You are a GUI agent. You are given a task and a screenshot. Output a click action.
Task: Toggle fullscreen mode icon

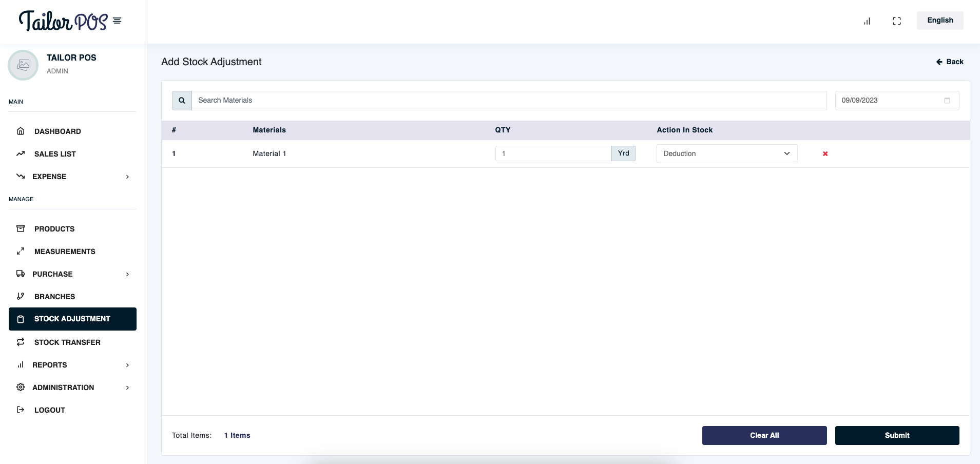click(x=897, y=21)
